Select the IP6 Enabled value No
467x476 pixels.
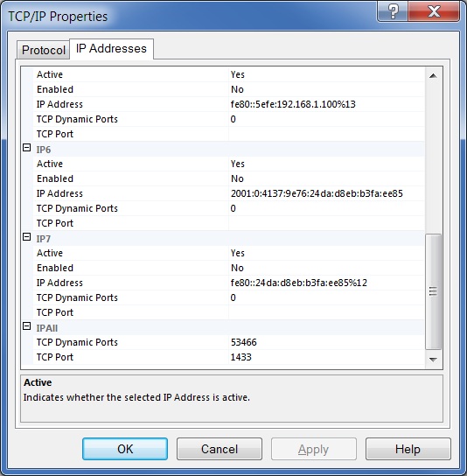pos(326,178)
